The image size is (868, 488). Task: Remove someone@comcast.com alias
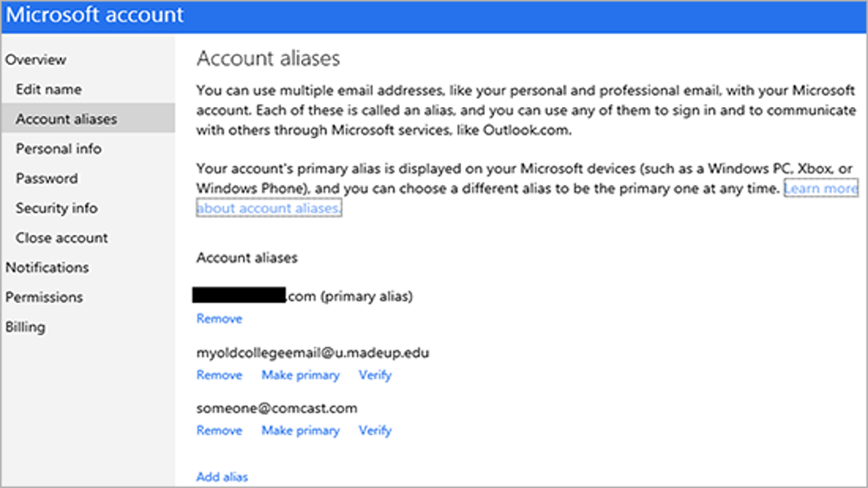point(219,430)
